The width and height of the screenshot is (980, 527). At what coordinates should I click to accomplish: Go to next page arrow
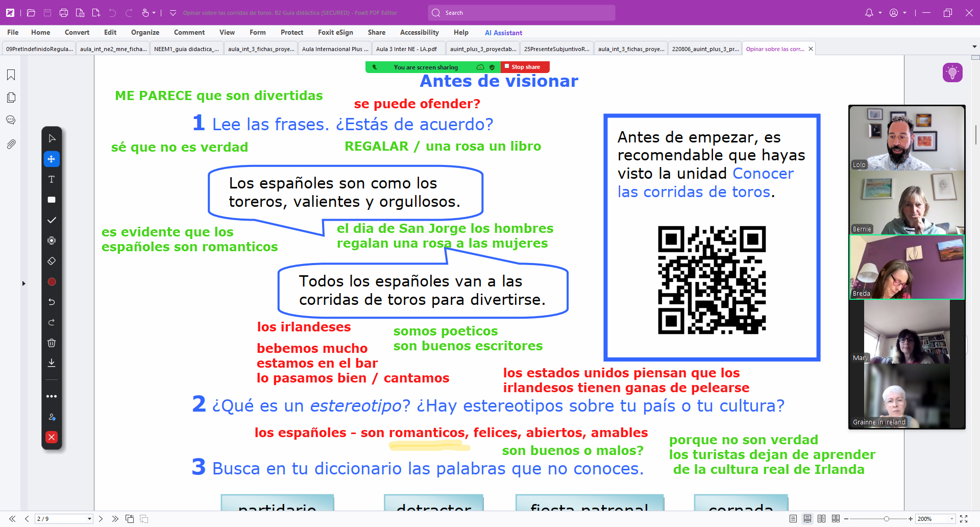point(101,519)
